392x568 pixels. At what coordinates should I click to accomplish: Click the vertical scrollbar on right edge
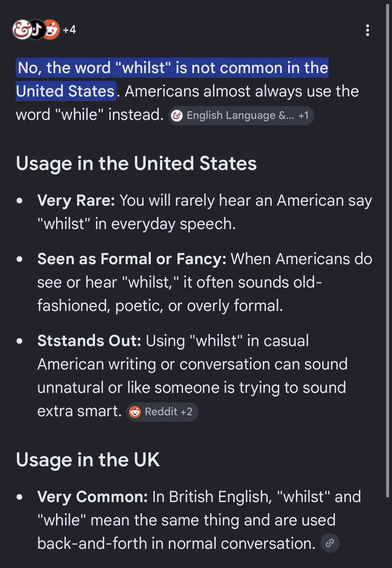click(x=387, y=250)
